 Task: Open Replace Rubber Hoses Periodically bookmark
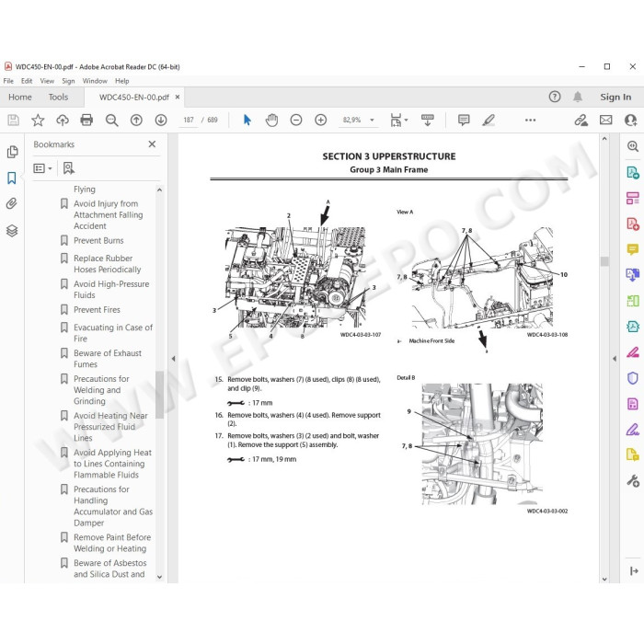pos(108,264)
